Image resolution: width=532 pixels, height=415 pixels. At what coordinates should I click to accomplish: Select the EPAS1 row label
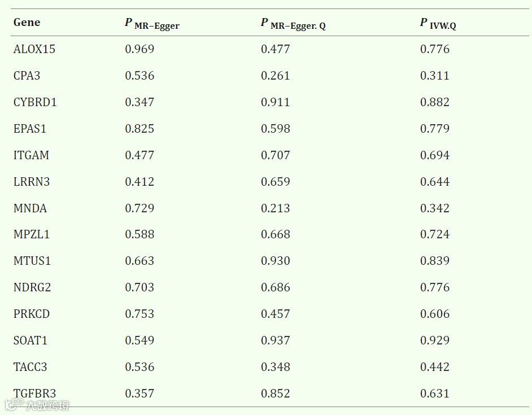click(30, 129)
